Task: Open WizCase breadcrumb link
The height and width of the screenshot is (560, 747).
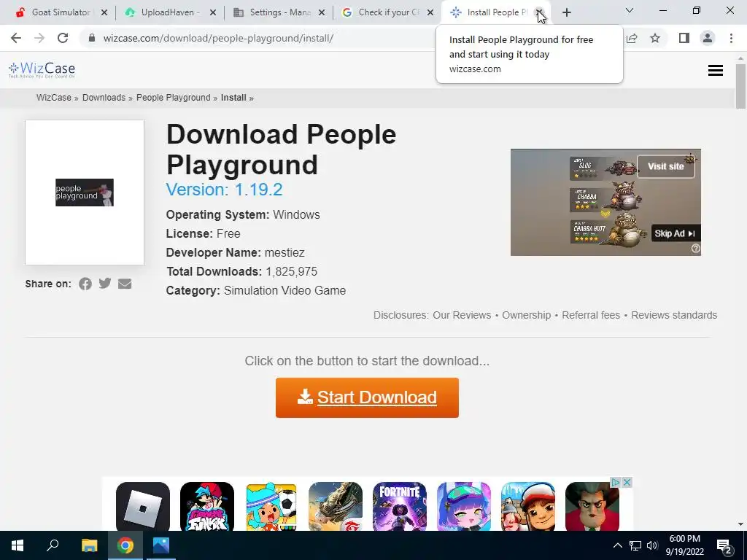Action: point(54,98)
